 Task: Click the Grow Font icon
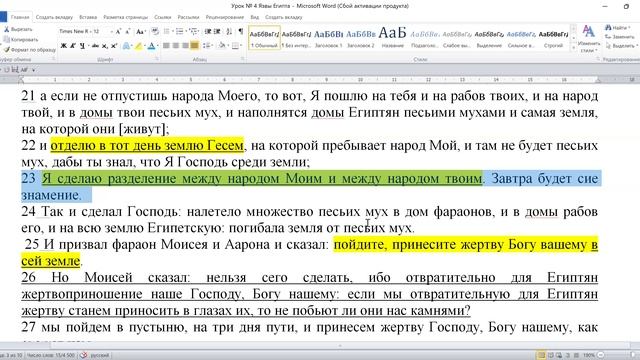(118, 31)
